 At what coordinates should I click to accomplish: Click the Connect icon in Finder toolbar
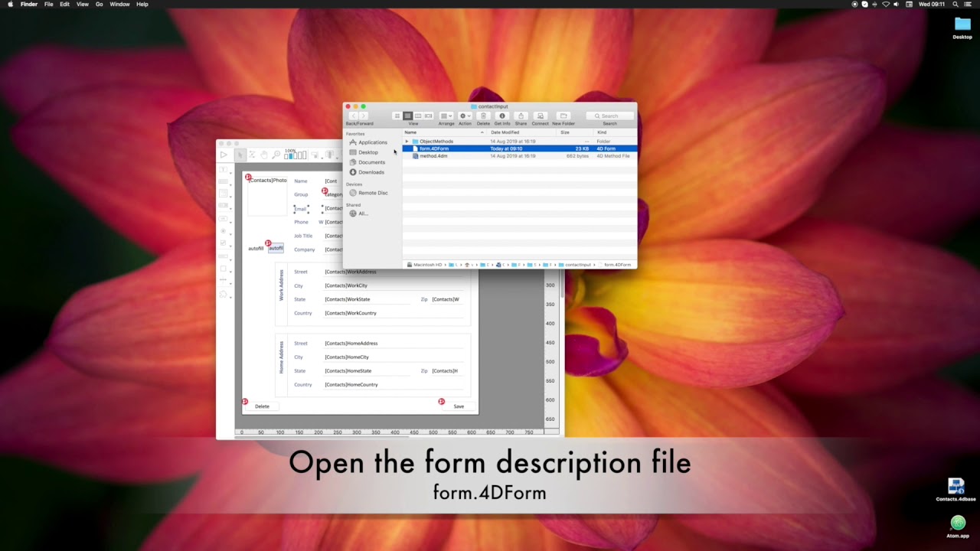coord(540,116)
